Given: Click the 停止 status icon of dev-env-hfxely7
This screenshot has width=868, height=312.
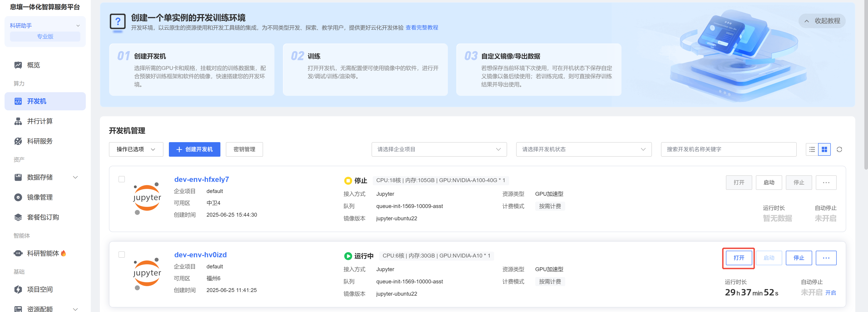Looking at the screenshot, I should coord(348,181).
